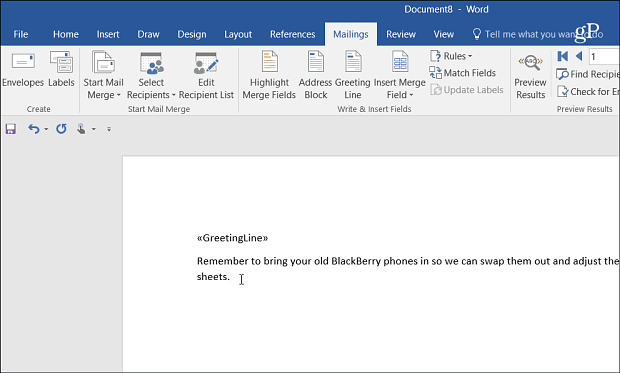Screen dimensions: 620x373
Task: Switch to the Draw tab
Action: pos(148,34)
